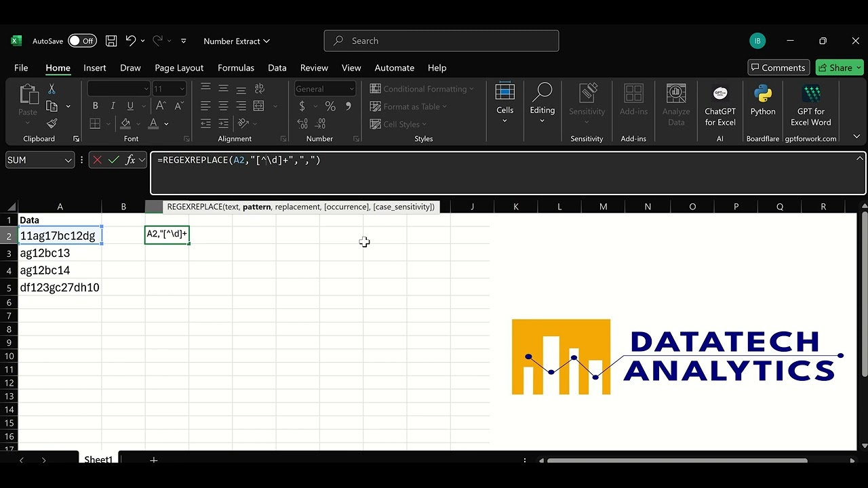
Task: Click the Cut scissors icon
Action: 52,89
